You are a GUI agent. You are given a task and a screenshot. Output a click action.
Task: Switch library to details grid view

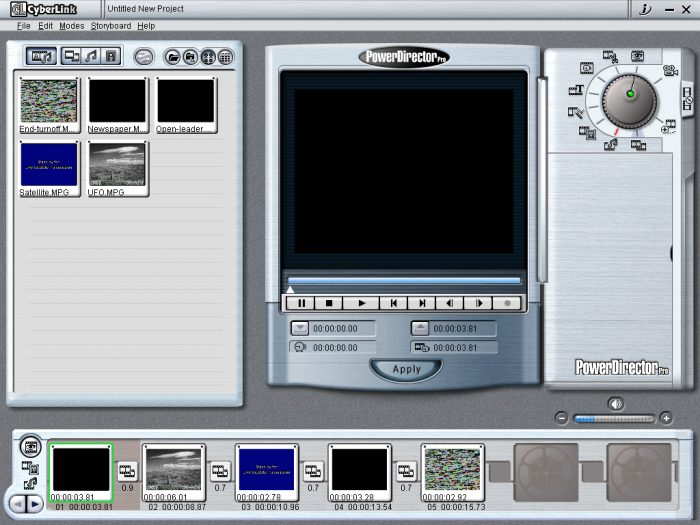click(x=225, y=57)
